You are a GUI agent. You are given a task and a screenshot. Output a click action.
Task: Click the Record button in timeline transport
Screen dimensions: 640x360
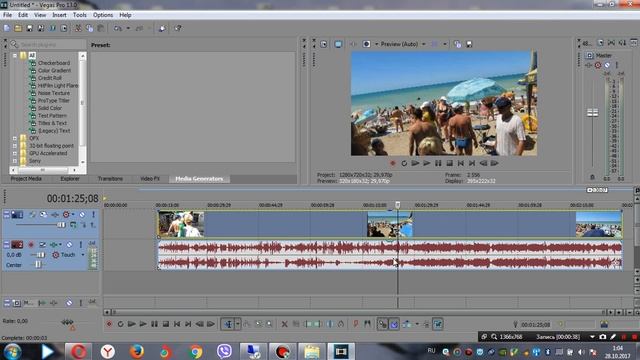[109, 324]
